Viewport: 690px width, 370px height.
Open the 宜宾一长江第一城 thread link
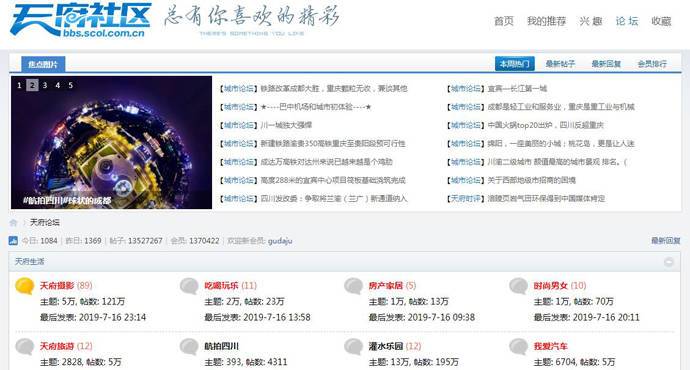517,88
